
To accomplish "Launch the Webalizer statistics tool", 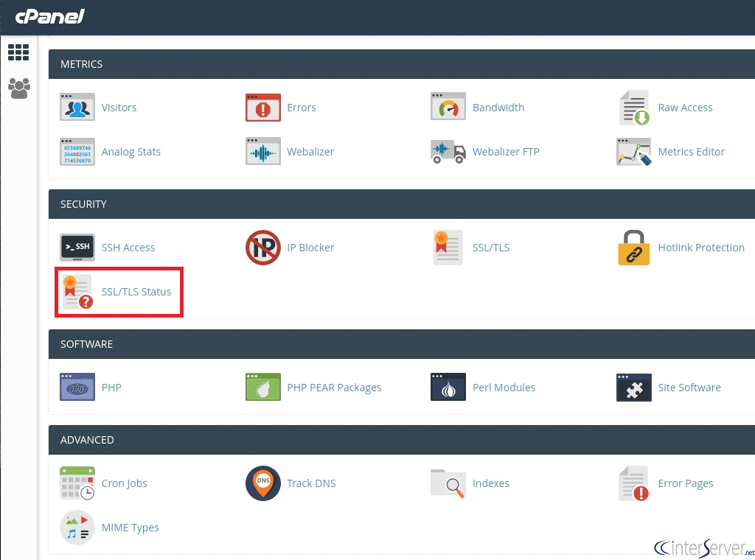I will pyautogui.click(x=263, y=151).
